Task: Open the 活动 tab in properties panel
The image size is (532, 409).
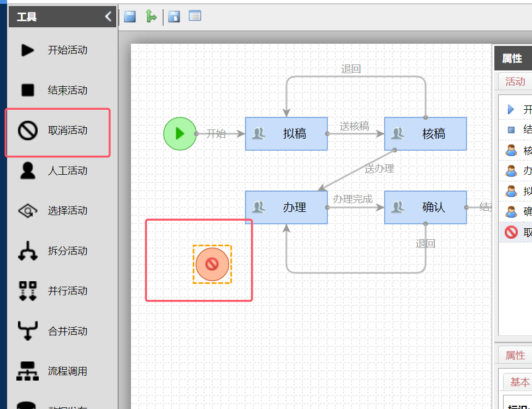Action: coord(515,81)
